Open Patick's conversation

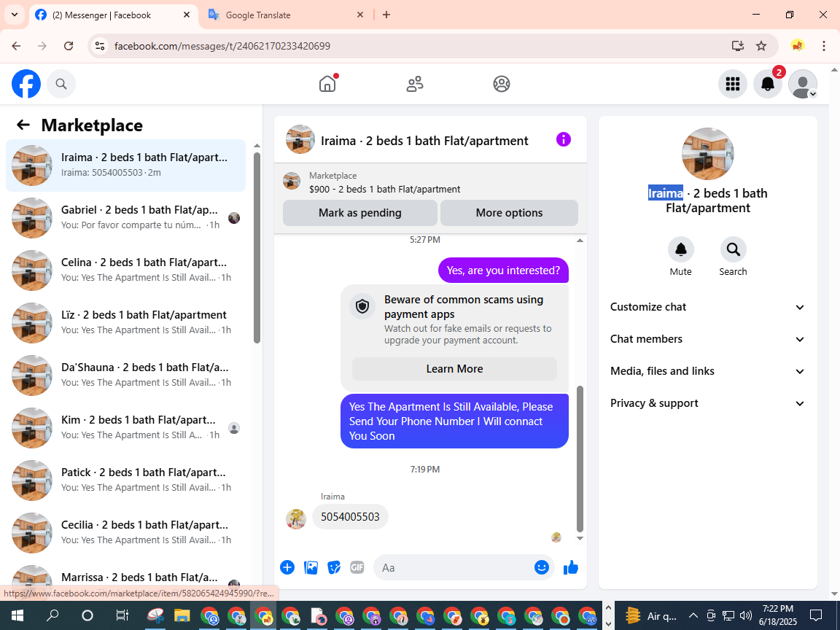coord(126,480)
